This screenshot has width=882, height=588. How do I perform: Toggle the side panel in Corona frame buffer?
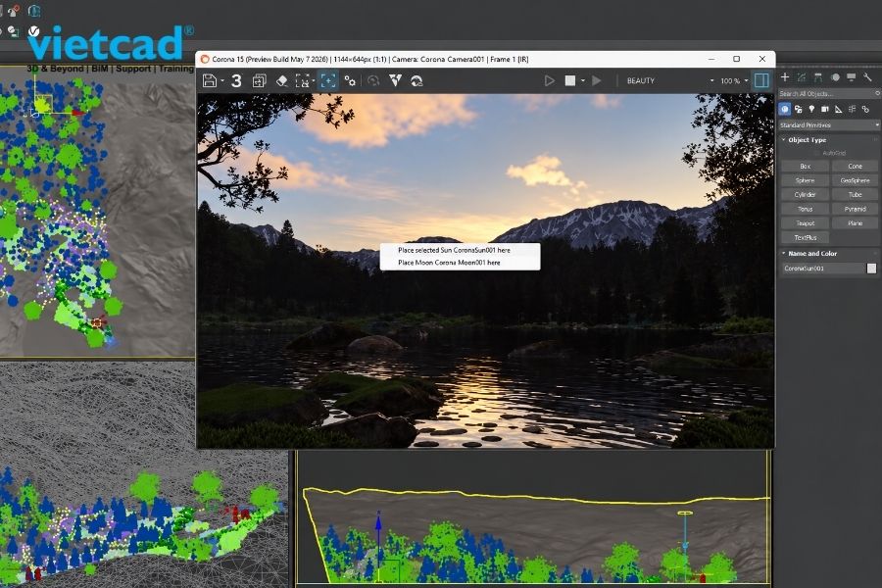click(761, 81)
